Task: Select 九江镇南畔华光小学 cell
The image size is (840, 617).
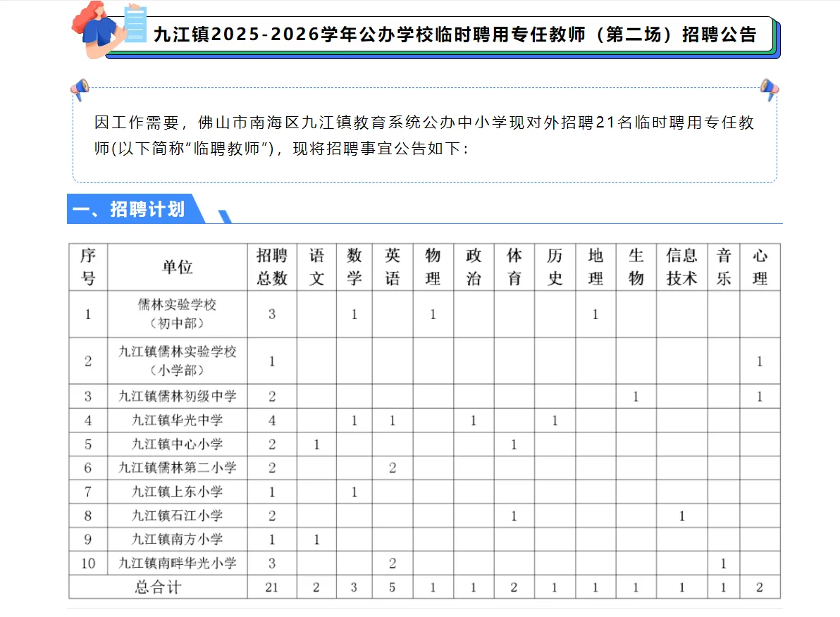Action: [178, 563]
